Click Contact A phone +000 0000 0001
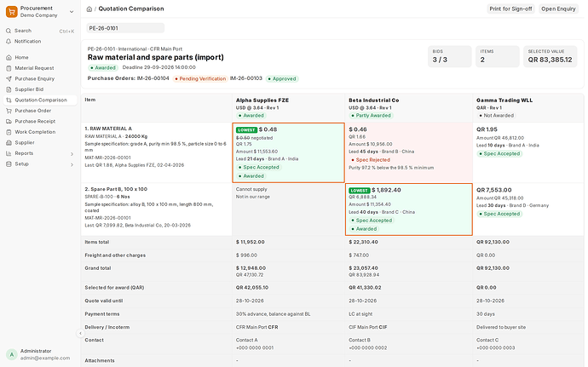Image resolution: width=588 pixels, height=367 pixels. 255,348
